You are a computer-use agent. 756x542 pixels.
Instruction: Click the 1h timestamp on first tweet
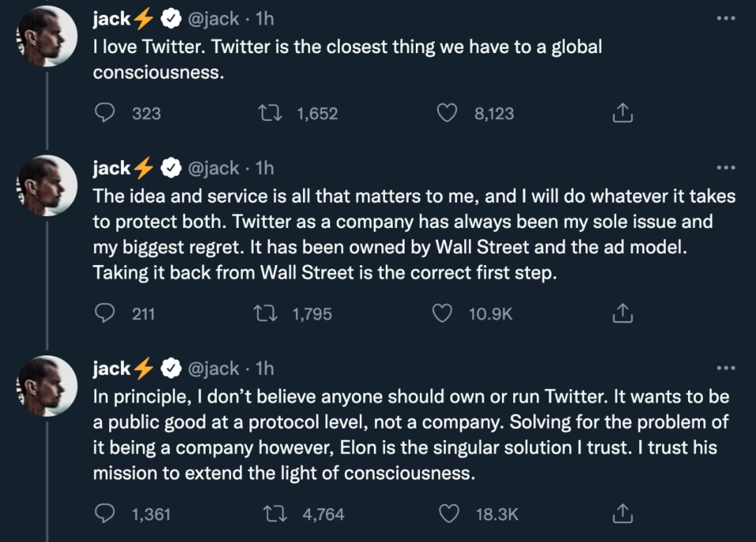pos(265,19)
